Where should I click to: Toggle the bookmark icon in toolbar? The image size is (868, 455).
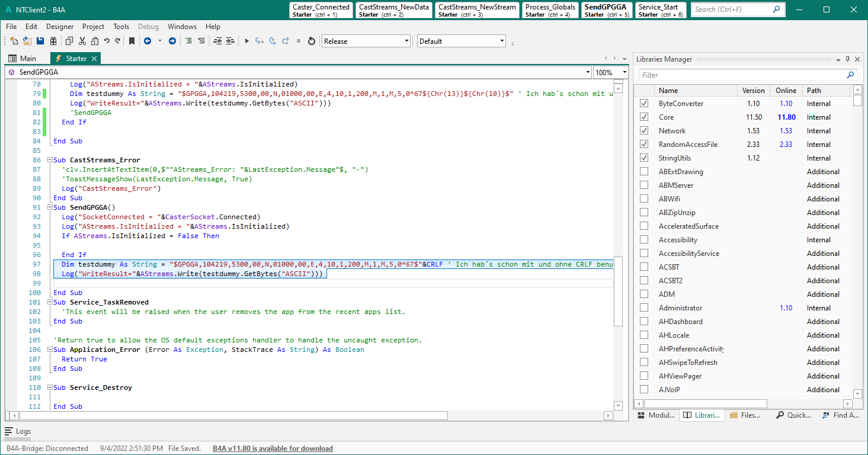(132, 41)
